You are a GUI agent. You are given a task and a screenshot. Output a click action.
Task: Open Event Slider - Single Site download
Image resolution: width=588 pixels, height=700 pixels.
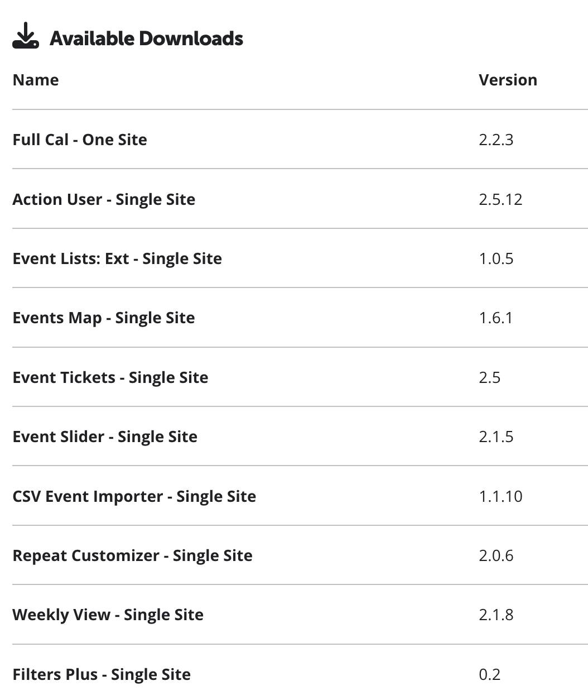[x=105, y=437]
